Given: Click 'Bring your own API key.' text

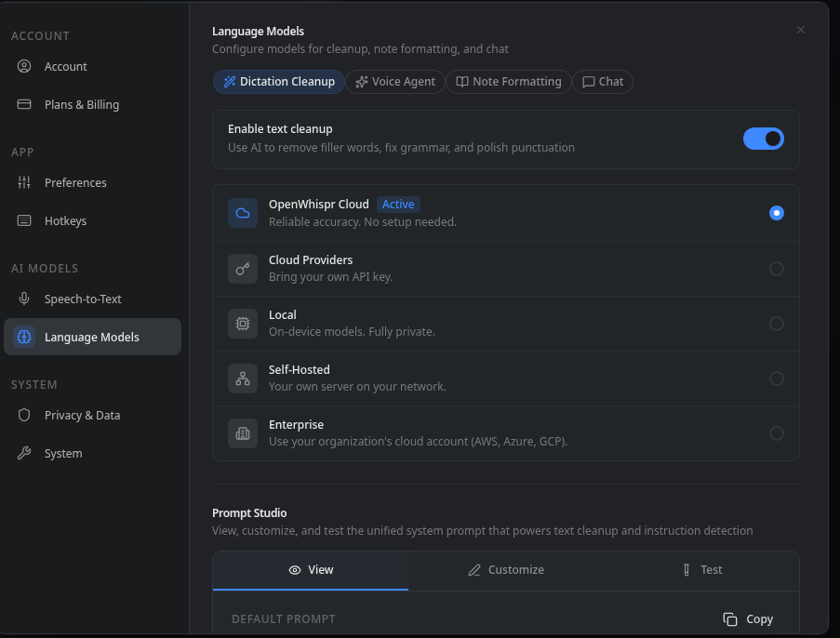Looking at the screenshot, I should coord(330,277).
